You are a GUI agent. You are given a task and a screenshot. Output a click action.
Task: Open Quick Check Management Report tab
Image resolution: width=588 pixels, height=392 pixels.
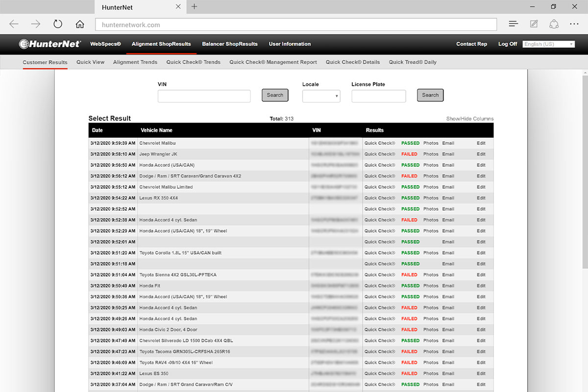(x=273, y=62)
